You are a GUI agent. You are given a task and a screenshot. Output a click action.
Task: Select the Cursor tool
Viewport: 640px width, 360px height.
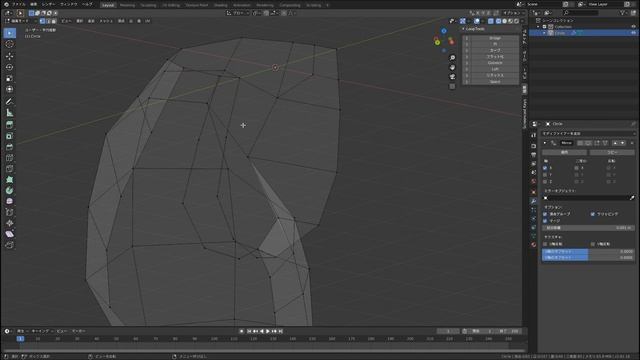point(9,44)
